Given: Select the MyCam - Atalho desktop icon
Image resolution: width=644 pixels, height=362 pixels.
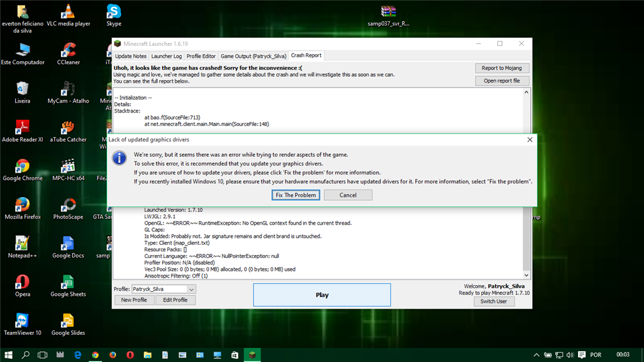Looking at the screenshot, I should tap(68, 93).
